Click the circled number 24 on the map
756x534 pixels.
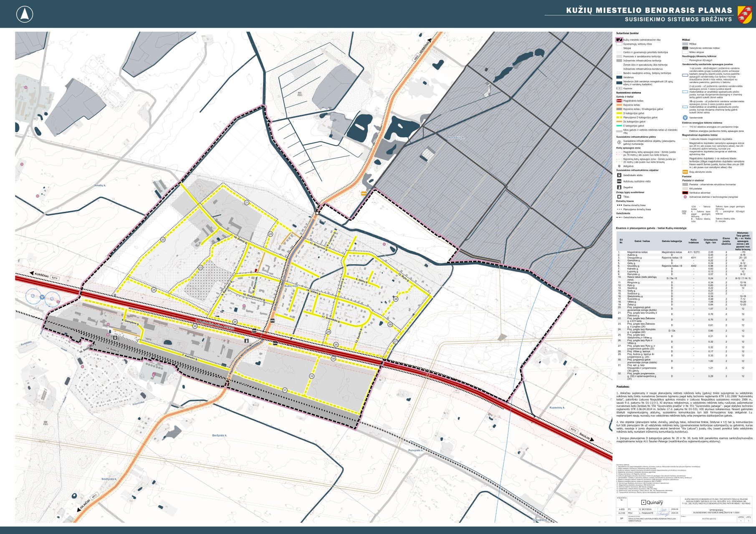(x=154, y=290)
